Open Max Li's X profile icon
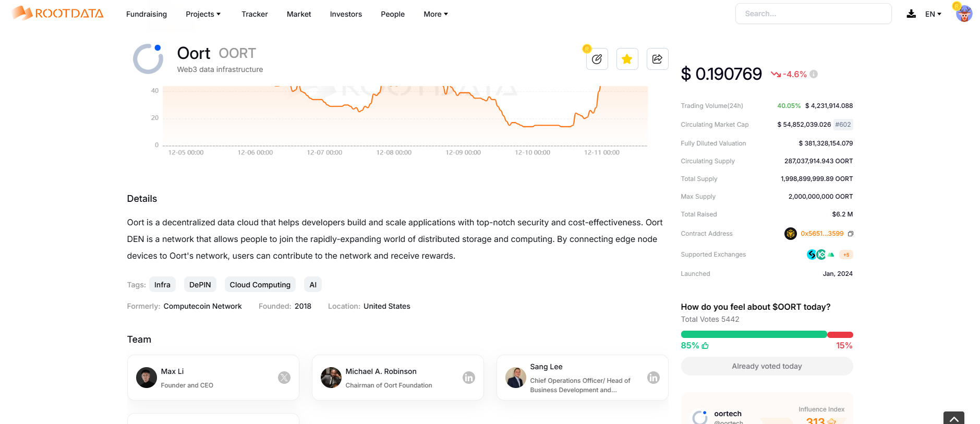This screenshot has width=980, height=424. tap(284, 378)
